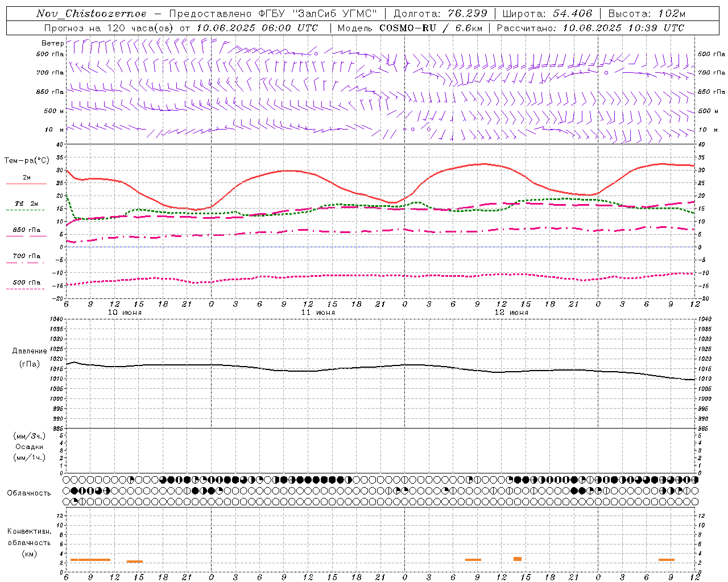Click the model label COSMO-RU / 6.6км
The image size is (728, 582).
click(x=431, y=28)
